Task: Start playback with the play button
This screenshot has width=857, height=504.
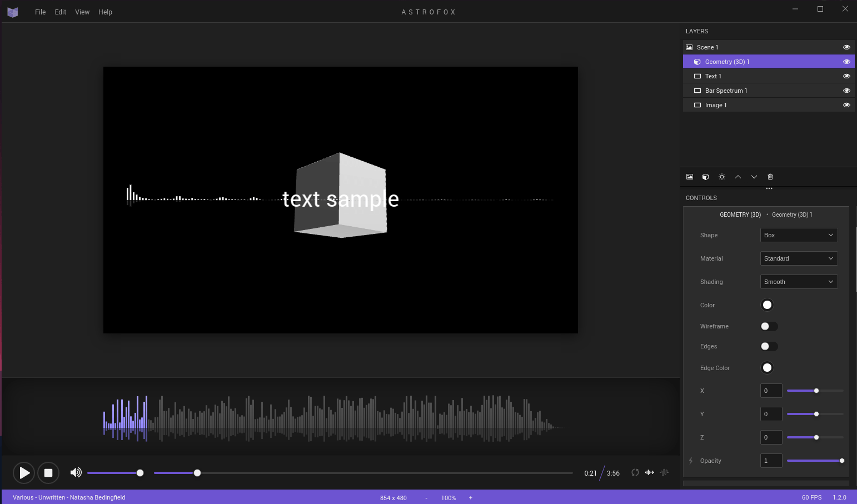Action: point(24,473)
